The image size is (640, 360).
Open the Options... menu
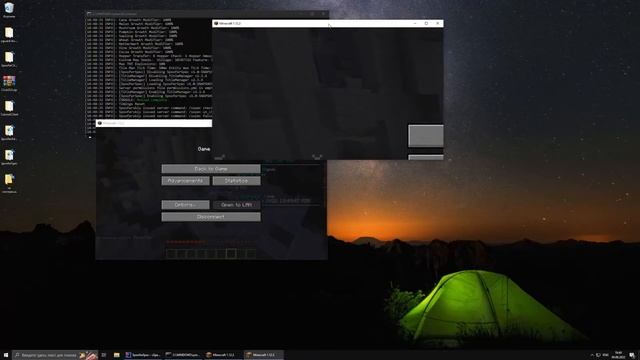(185, 205)
